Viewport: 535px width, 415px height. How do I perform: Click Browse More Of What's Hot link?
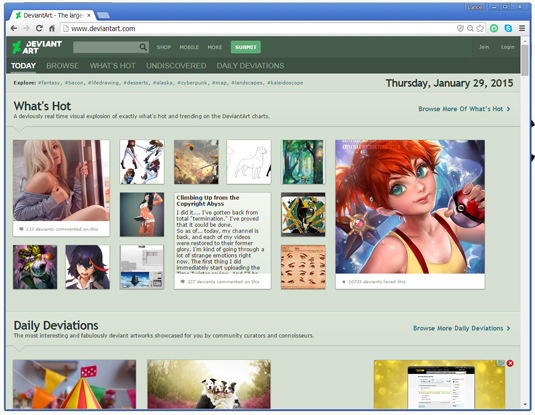[x=464, y=109]
